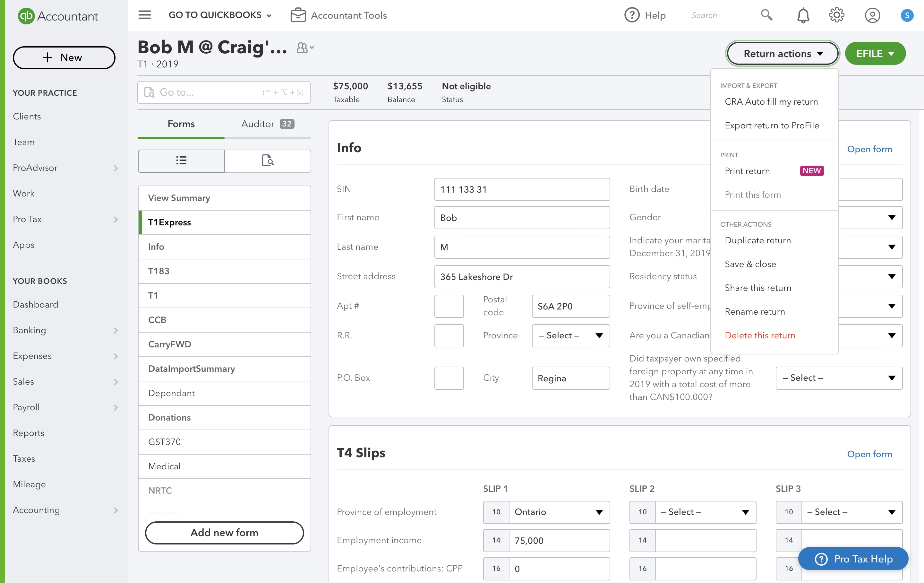Switch to the Auditor tab
Image resolution: width=924 pixels, height=583 pixels.
pyautogui.click(x=268, y=124)
